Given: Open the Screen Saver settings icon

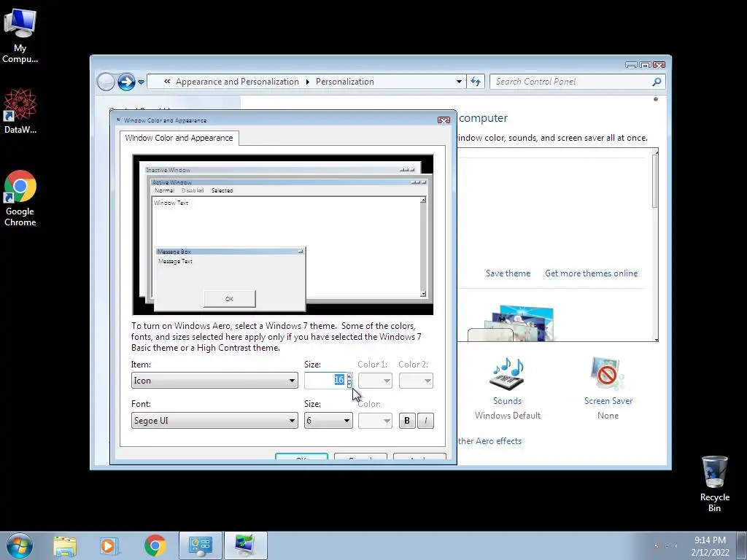Looking at the screenshot, I should (x=608, y=374).
